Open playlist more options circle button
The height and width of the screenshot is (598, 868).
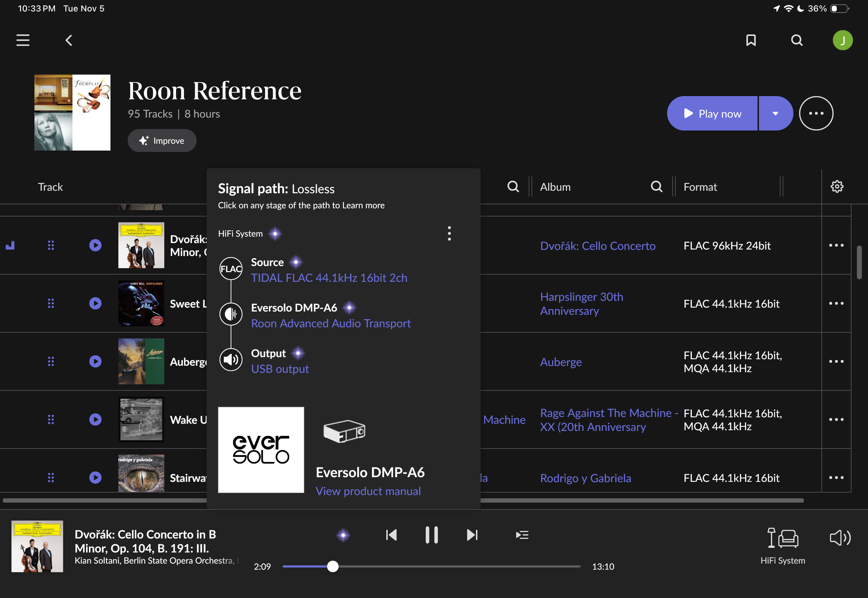(816, 113)
